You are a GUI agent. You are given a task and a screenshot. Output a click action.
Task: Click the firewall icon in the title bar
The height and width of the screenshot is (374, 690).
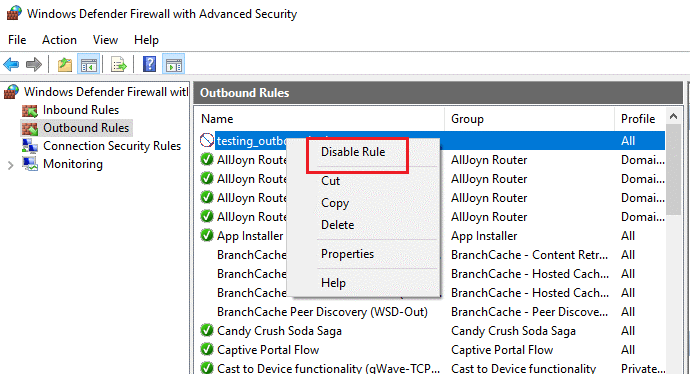[x=14, y=13]
